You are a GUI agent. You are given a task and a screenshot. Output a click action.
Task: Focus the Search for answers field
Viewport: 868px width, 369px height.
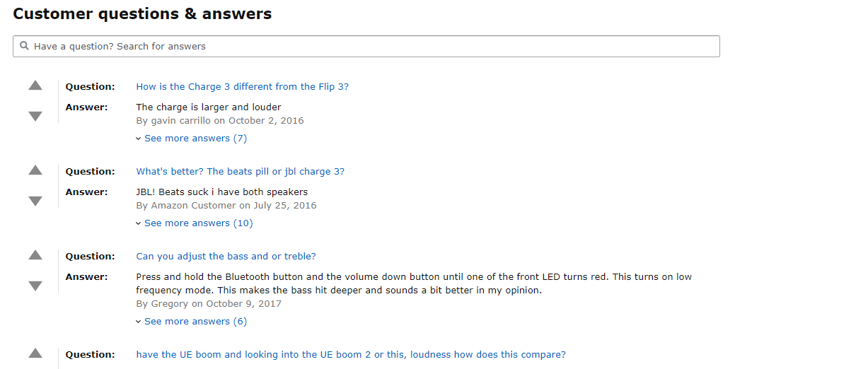pos(366,47)
